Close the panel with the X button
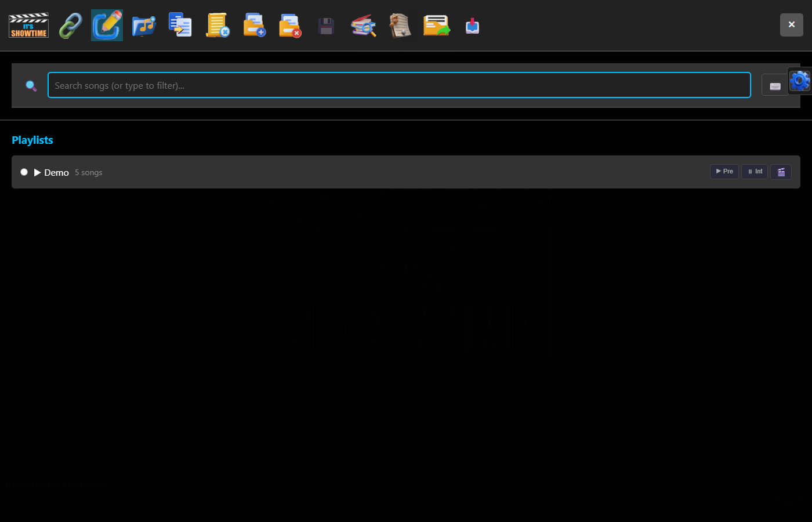 792,24
